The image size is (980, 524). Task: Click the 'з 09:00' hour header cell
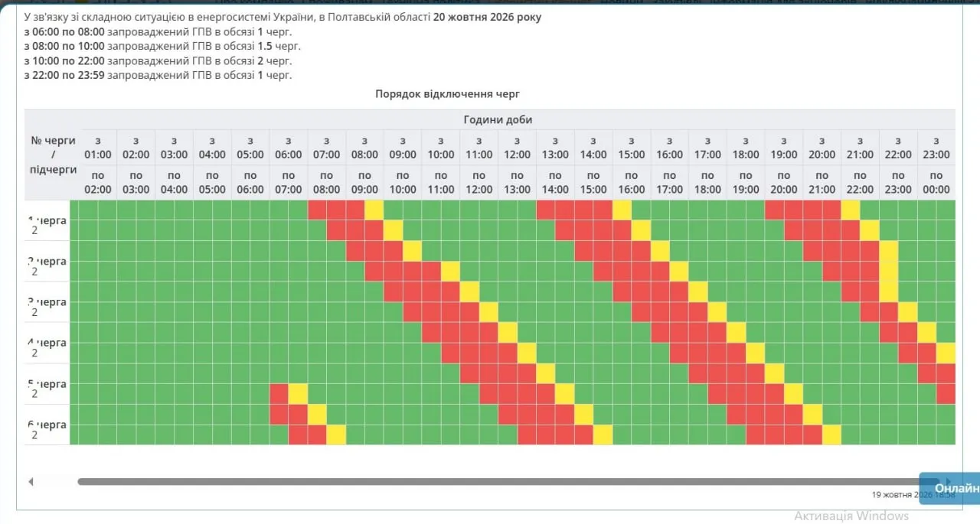(x=403, y=148)
